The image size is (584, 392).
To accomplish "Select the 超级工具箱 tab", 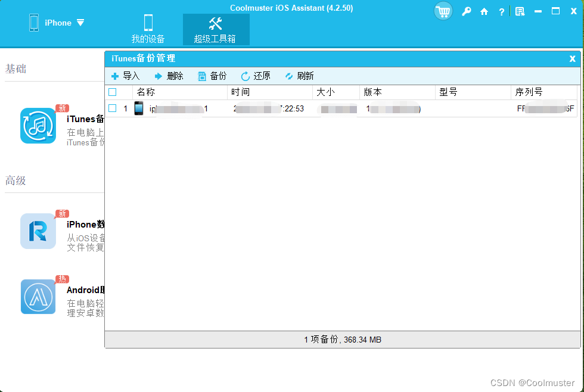I will (x=216, y=30).
